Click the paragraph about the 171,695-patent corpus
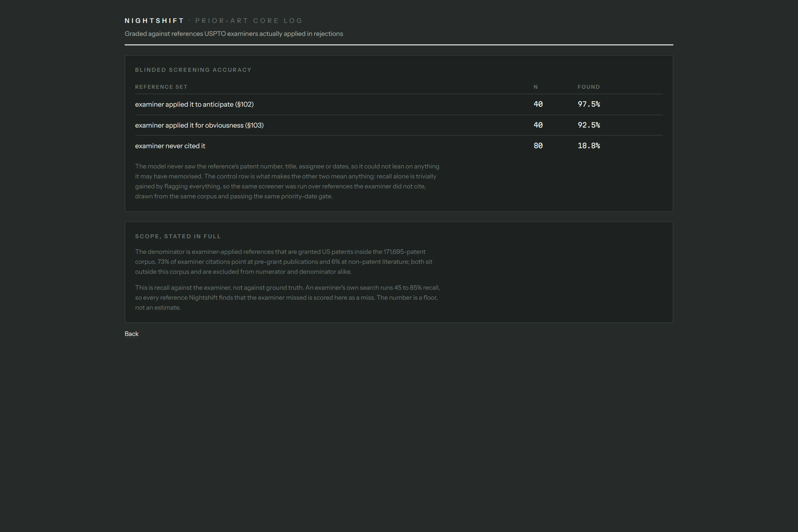This screenshot has width=798, height=532. (284, 262)
